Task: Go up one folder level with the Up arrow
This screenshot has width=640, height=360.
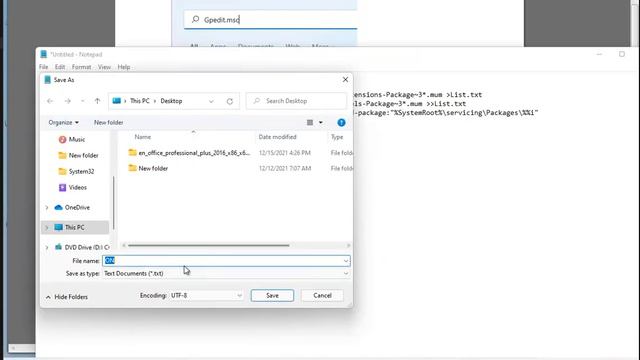Action: pyautogui.click(x=97, y=101)
